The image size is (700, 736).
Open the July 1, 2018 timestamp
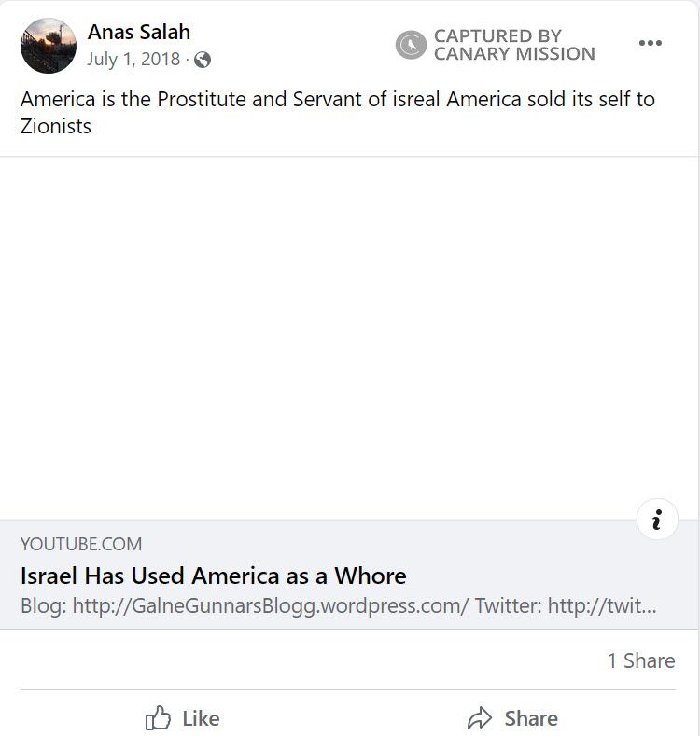[133, 60]
